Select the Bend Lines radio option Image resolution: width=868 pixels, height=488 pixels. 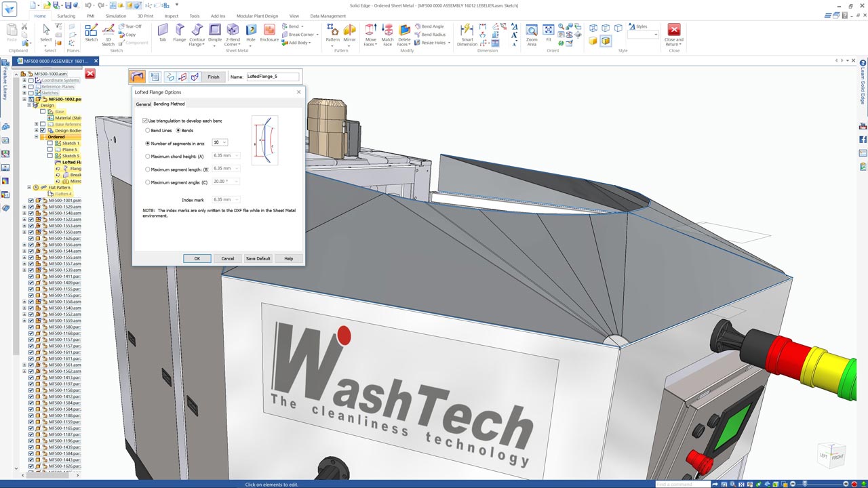[x=149, y=130]
